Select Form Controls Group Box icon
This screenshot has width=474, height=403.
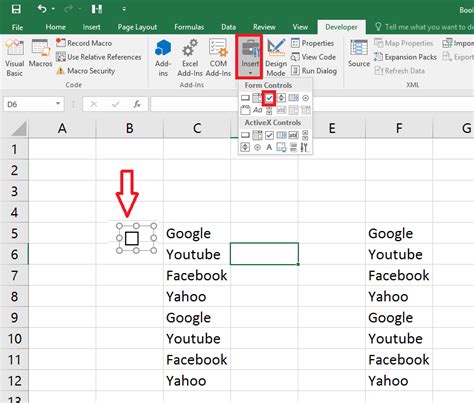[x=245, y=110]
